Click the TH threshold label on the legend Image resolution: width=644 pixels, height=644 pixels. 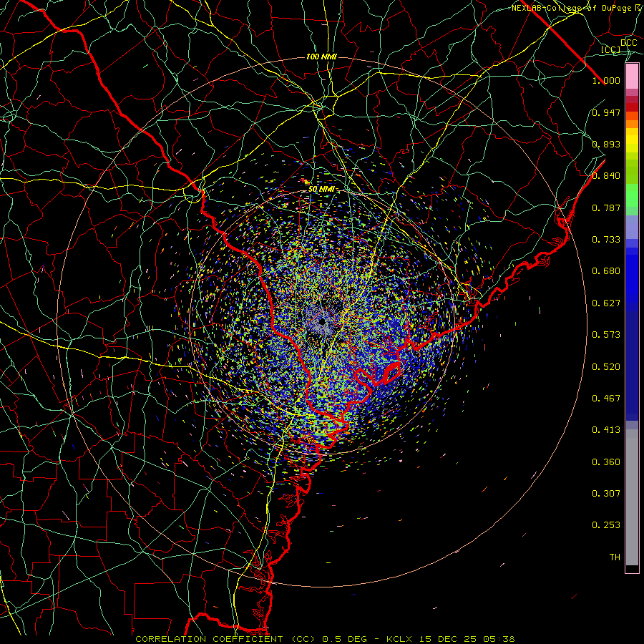(x=615, y=557)
